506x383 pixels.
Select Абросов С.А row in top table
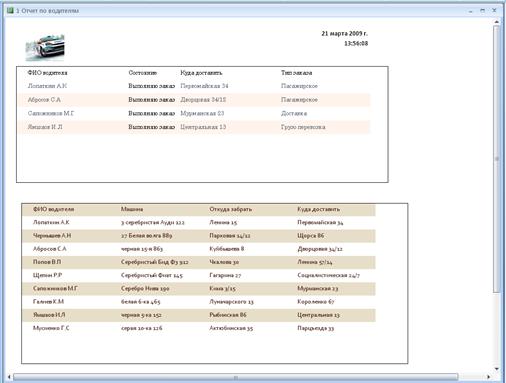[x=194, y=100]
